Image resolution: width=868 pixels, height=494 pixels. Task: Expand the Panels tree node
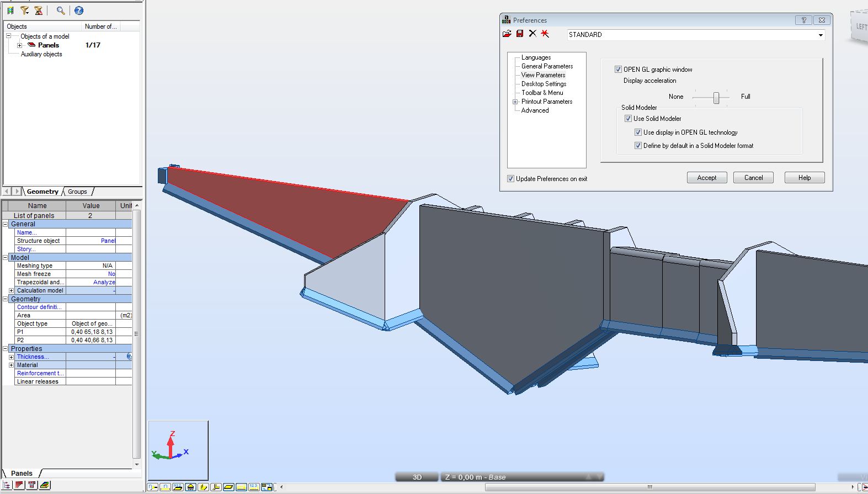click(x=19, y=45)
